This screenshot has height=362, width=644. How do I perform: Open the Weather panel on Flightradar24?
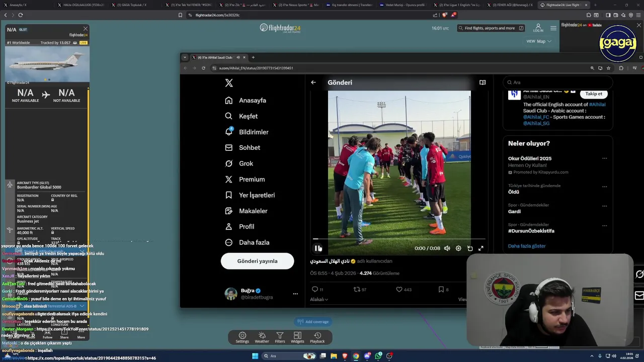coord(262,337)
